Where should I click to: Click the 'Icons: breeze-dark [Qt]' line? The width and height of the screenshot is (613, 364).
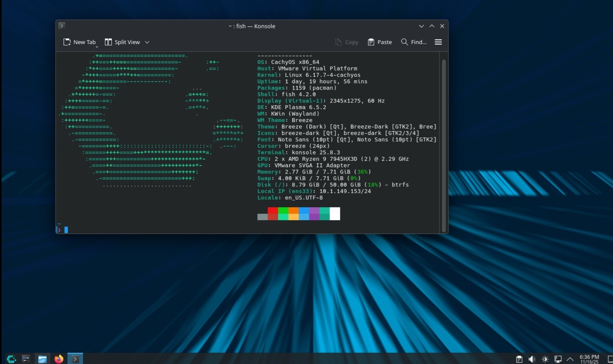point(338,133)
